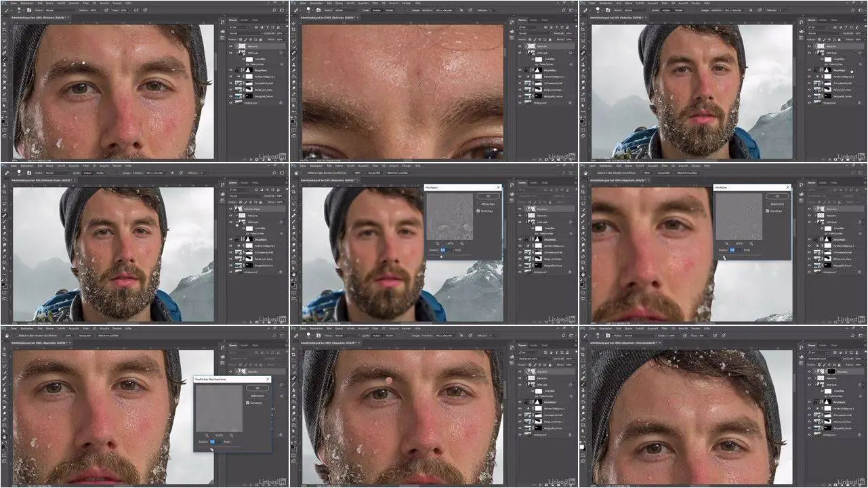This screenshot has width=868, height=488.
Task: Switch to Kanäle tab in mountain Hochpass frame
Action: (x=533, y=182)
